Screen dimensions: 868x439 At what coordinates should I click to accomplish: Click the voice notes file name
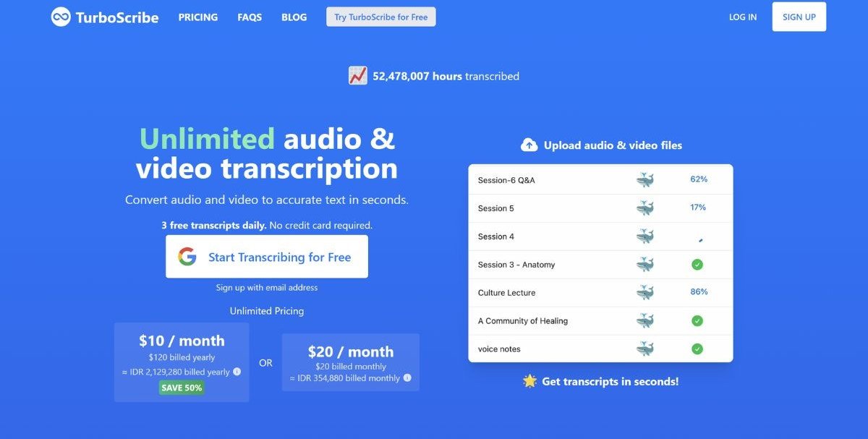(x=499, y=349)
